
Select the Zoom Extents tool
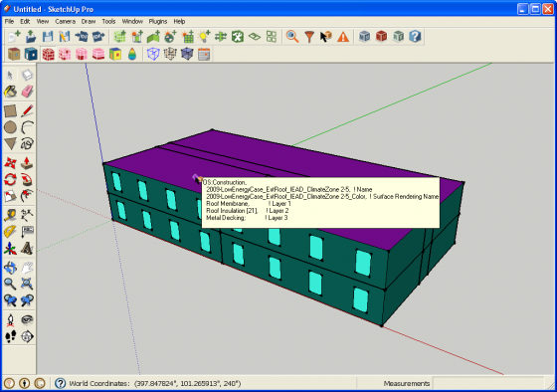point(27,284)
